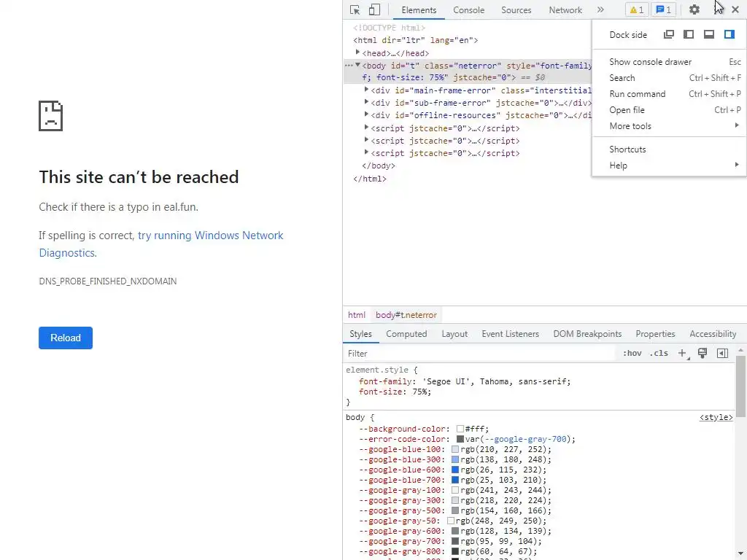Expand the offline-resources div

pos(366,114)
